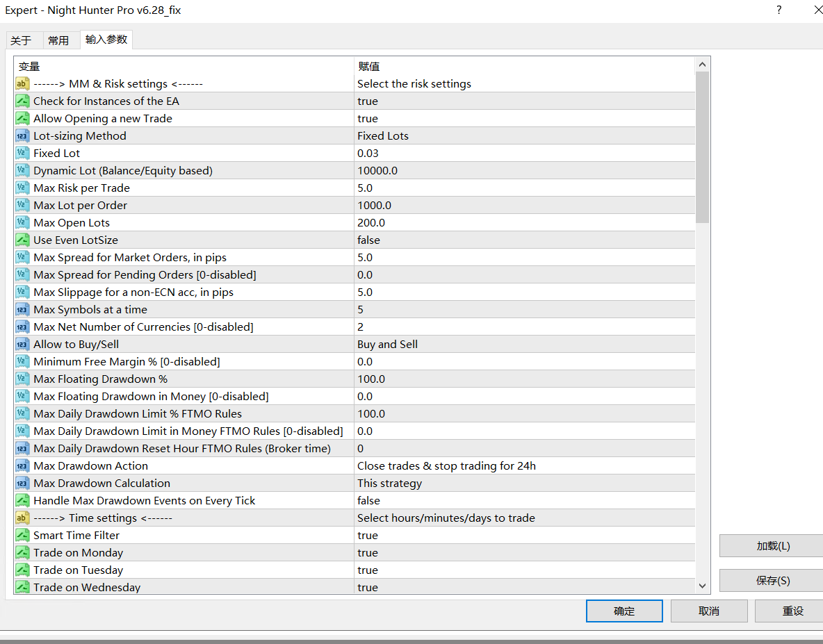Click the Select hours/minutes/days to trade value
The image size is (823, 644).
(446, 518)
